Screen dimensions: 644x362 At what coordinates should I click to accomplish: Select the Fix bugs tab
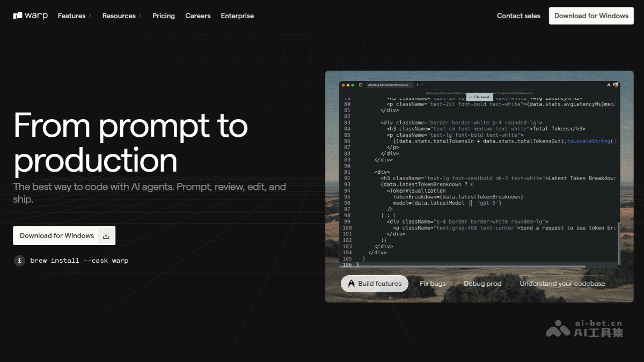tap(433, 284)
